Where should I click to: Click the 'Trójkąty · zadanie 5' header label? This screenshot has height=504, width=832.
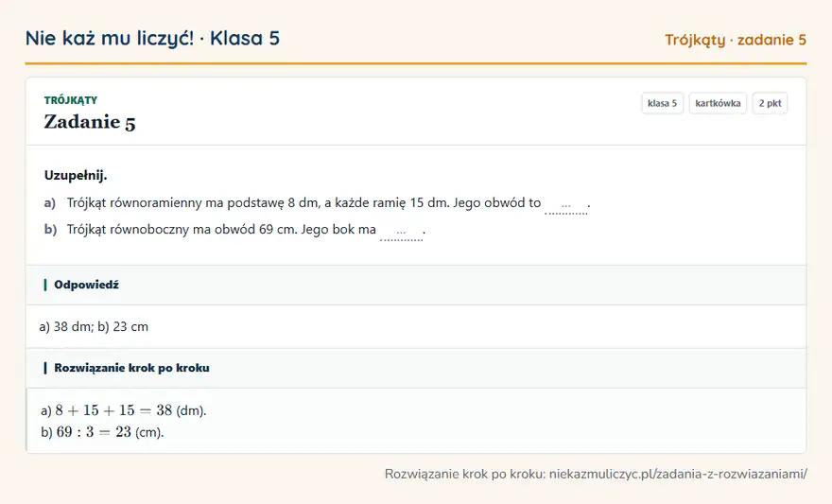[736, 40]
